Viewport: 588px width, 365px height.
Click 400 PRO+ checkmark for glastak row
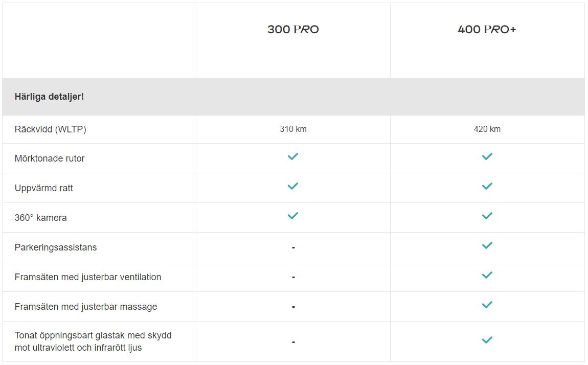point(487,340)
